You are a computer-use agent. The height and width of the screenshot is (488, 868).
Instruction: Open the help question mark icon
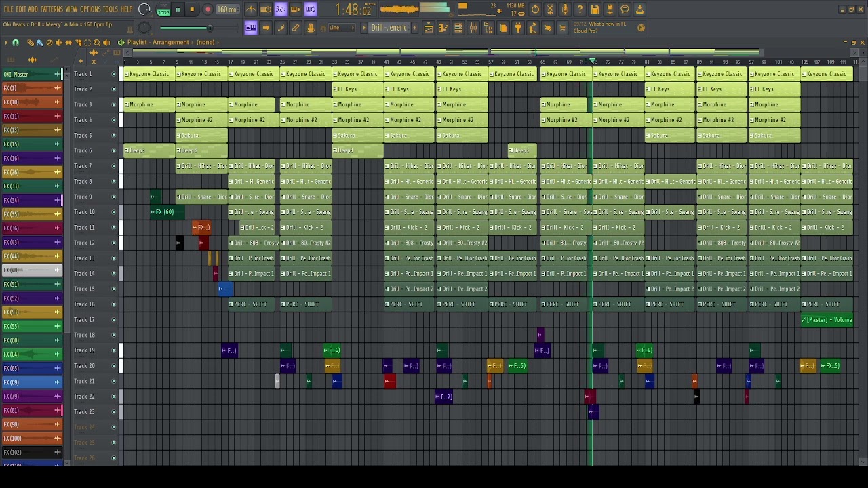(x=580, y=9)
